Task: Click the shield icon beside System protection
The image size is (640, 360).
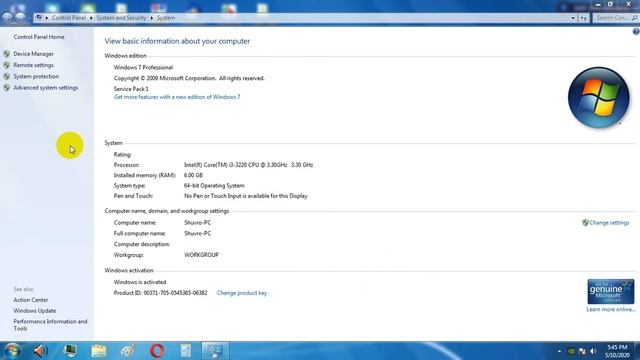Action: click(x=7, y=76)
